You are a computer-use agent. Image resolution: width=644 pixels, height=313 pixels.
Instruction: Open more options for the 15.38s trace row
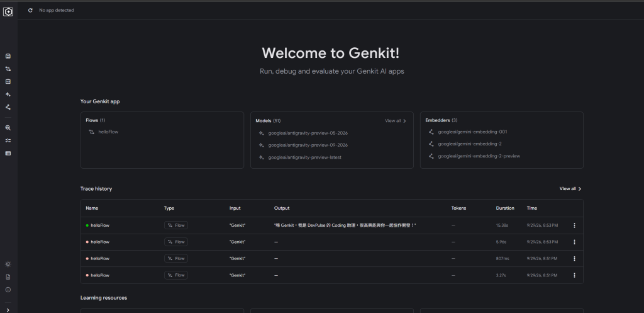coord(574,225)
